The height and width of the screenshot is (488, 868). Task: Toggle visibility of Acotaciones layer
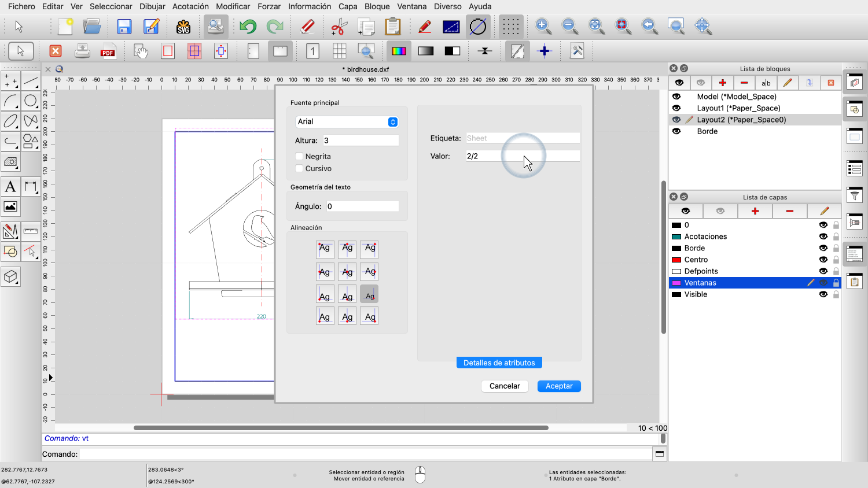pyautogui.click(x=823, y=236)
